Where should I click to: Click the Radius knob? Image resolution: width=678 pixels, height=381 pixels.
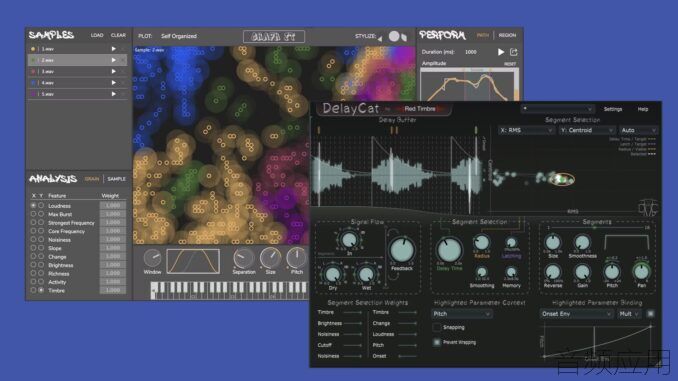point(482,243)
